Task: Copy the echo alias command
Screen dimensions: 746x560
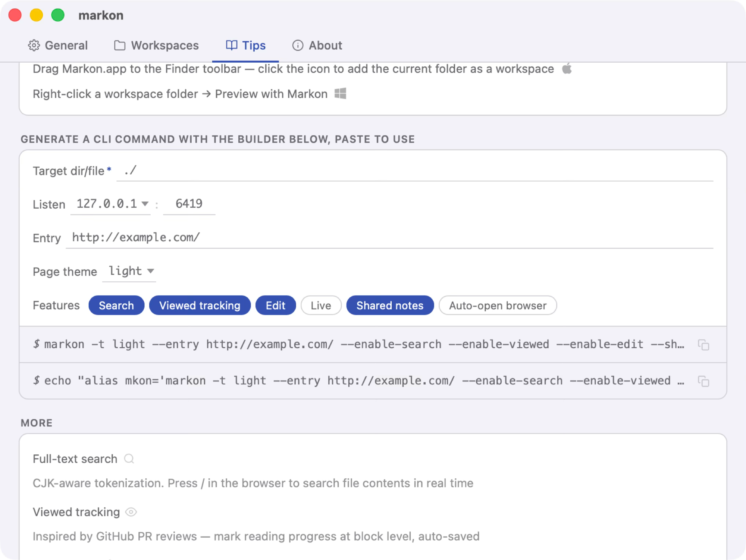Action: 703,381
